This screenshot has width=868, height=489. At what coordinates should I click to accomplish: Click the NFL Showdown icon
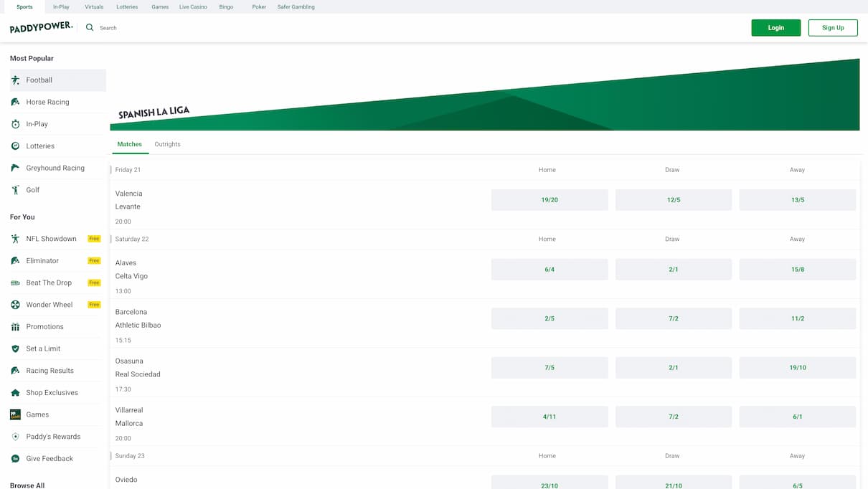point(15,239)
